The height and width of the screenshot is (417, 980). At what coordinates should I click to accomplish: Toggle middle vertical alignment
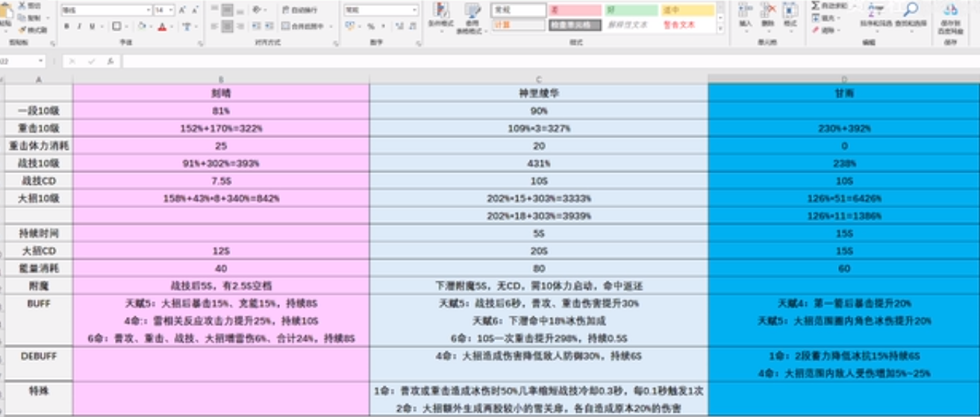[227, 10]
